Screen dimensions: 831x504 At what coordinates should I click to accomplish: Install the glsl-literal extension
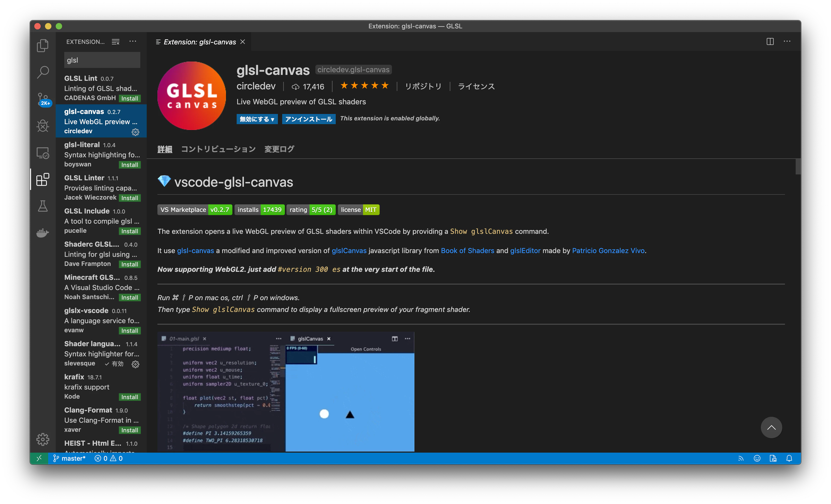coord(130,165)
